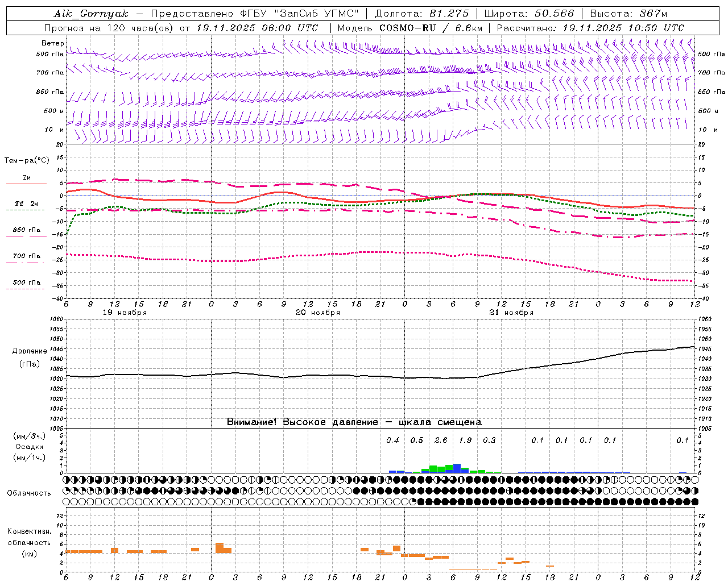Click the Облачность cloud cover label
The height and width of the screenshot is (582, 728).
coord(29,493)
